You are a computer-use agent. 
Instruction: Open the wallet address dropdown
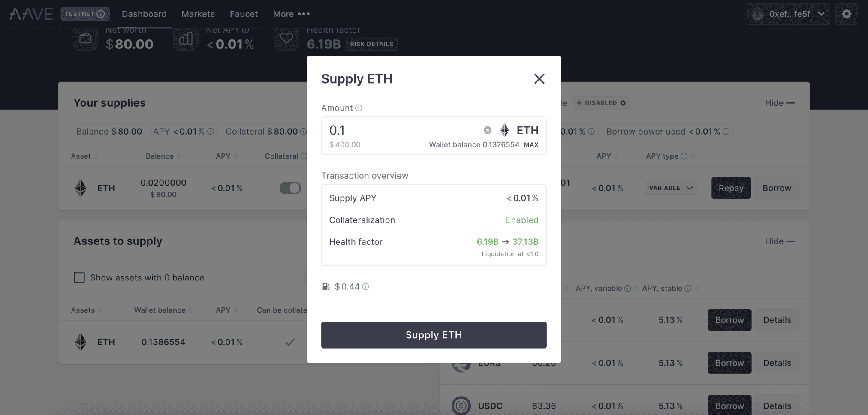(787, 14)
